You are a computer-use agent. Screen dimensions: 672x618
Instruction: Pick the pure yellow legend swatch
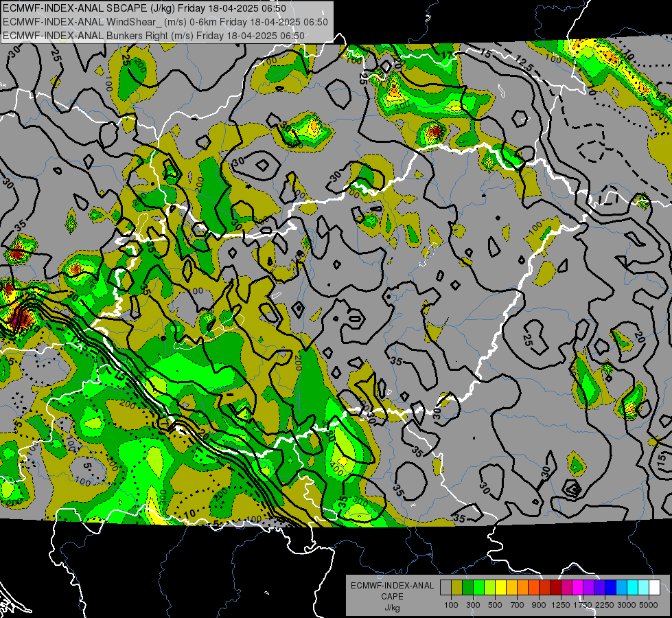coord(500,588)
